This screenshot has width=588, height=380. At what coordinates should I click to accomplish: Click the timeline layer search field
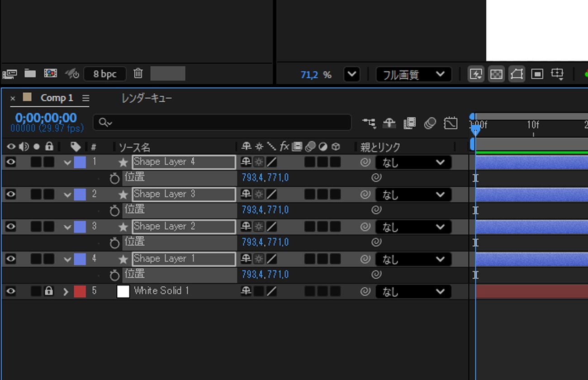click(x=222, y=123)
